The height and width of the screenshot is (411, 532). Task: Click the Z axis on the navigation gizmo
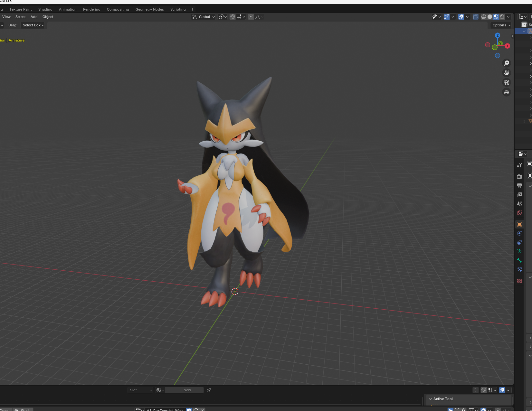tap(498, 35)
